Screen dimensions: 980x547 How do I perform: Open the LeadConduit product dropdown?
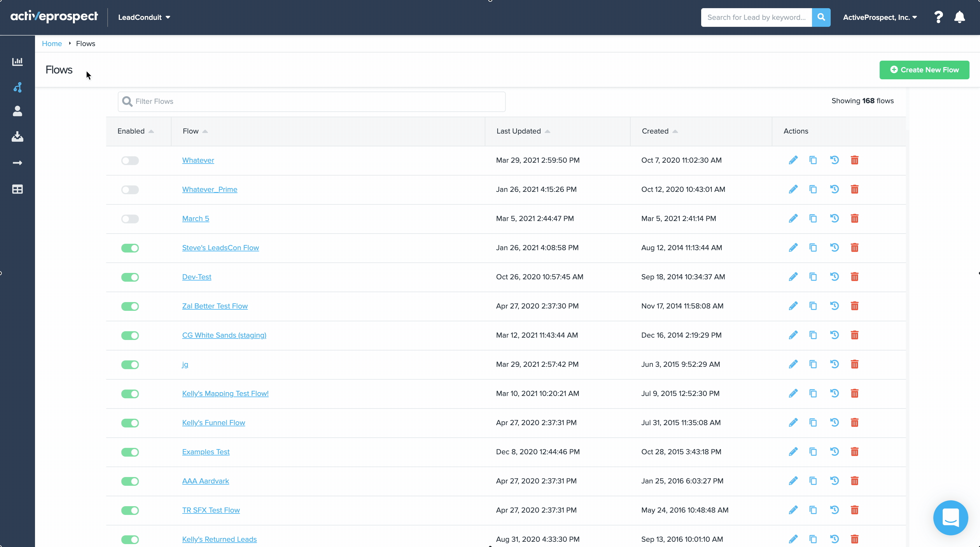[x=144, y=17]
